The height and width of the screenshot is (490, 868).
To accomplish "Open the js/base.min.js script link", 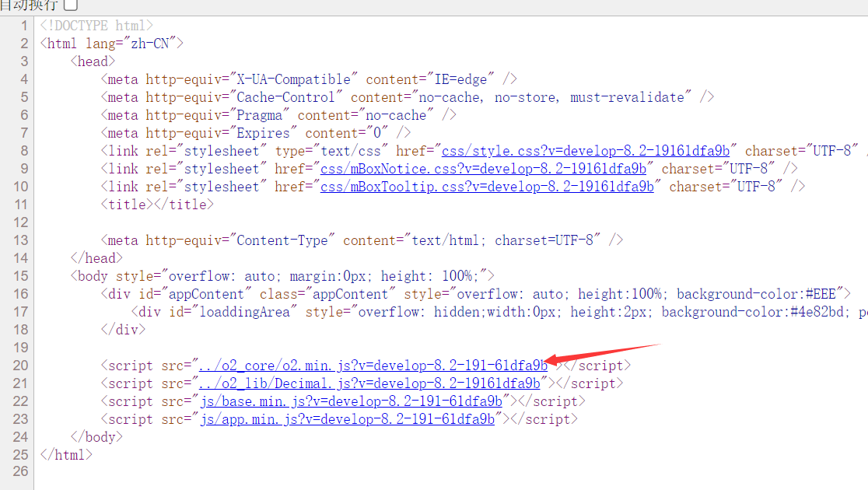I will [351, 401].
